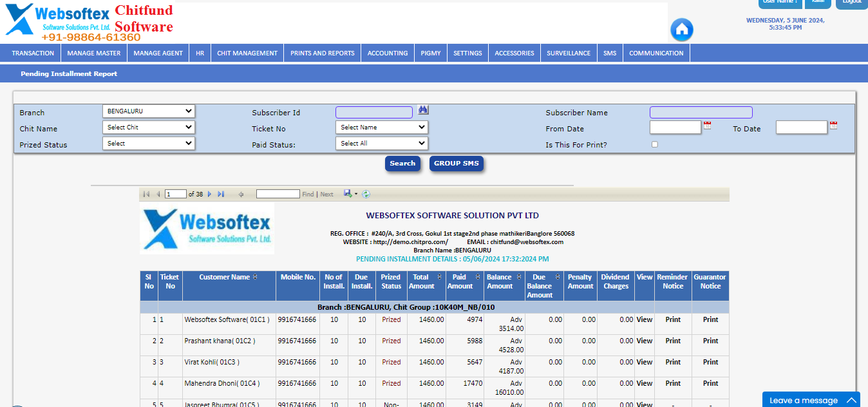Tick the Is This For Print checkbox
The width and height of the screenshot is (868, 407).
655,145
